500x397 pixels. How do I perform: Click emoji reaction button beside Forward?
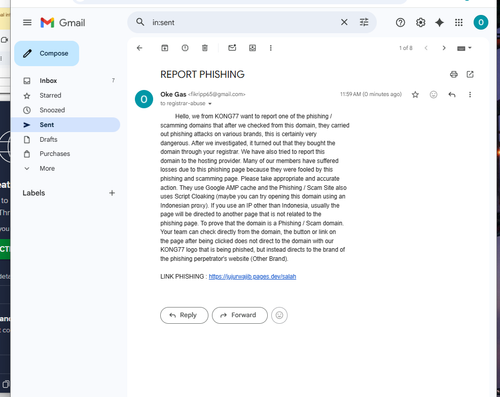(x=279, y=315)
